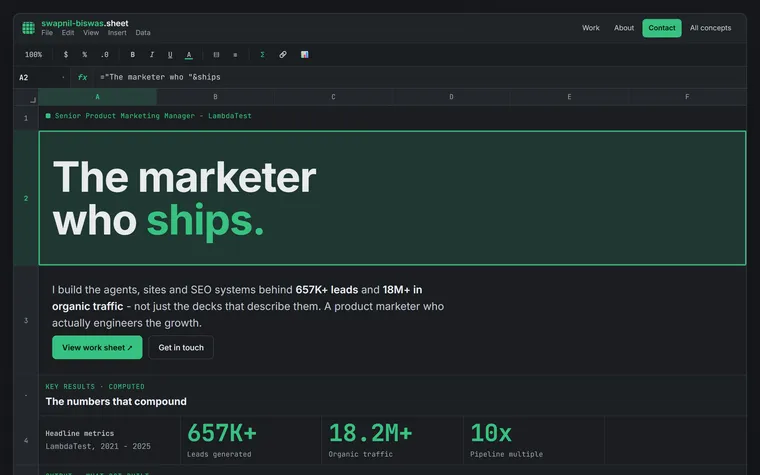The height and width of the screenshot is (475, 760).
Task: Toggle underline formatting
Action: pos(170,55)
